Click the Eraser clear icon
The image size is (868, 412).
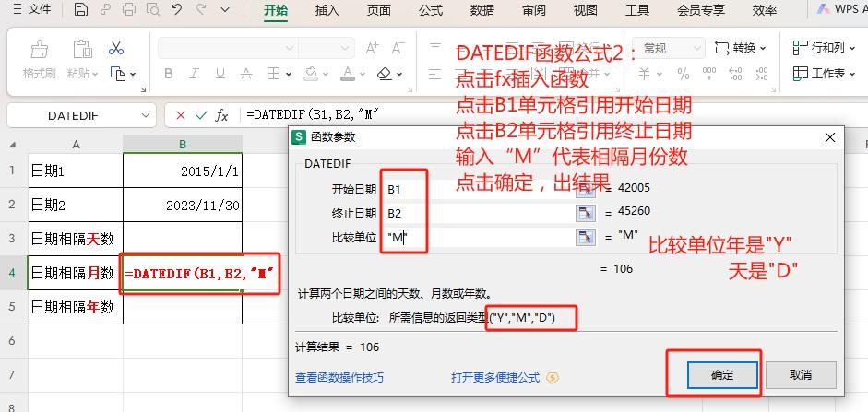tap(384, 74)
